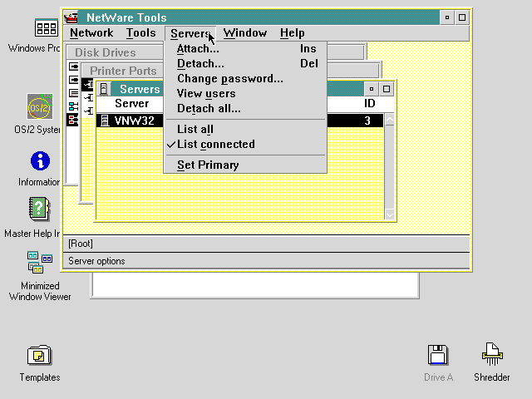This screenshot has height=399, width=532.
Task: Open the Windows Programs desktop icon
Action: coord(46,27)
